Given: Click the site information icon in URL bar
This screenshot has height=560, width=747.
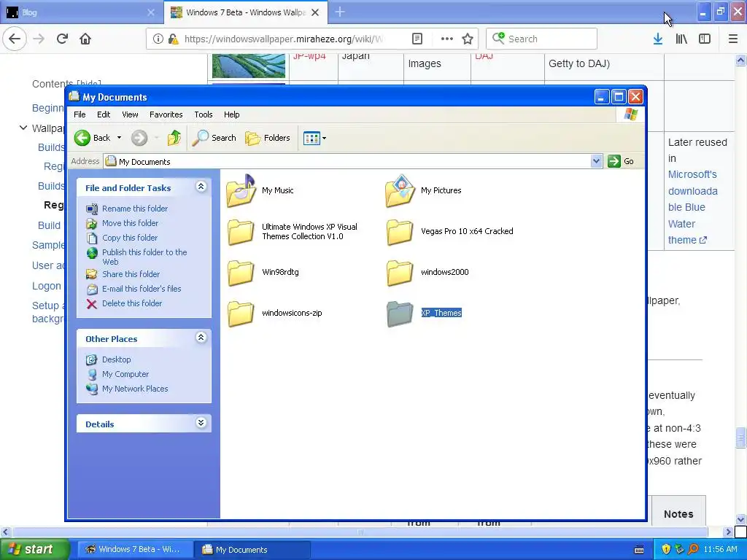Looking at the screenshot, I should click(x=158, y=39).
